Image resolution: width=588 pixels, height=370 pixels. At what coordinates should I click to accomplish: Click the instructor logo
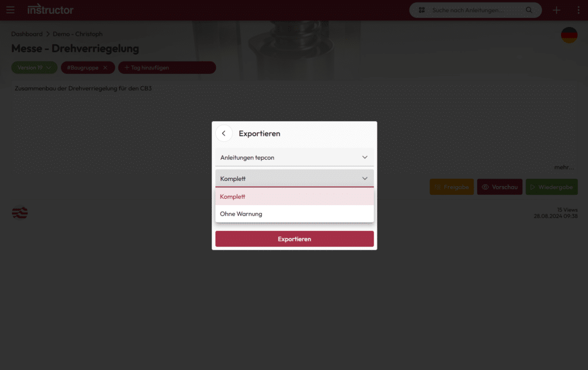(x=51, y=10)
